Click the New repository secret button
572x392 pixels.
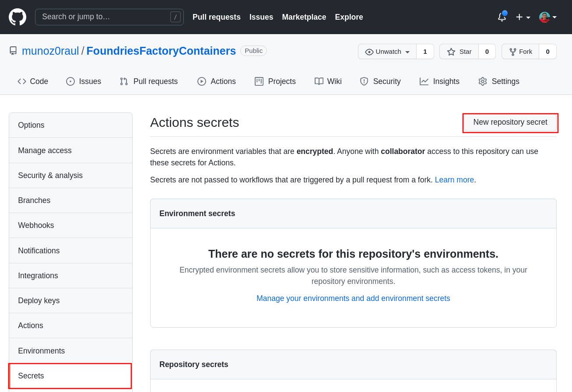510,122
